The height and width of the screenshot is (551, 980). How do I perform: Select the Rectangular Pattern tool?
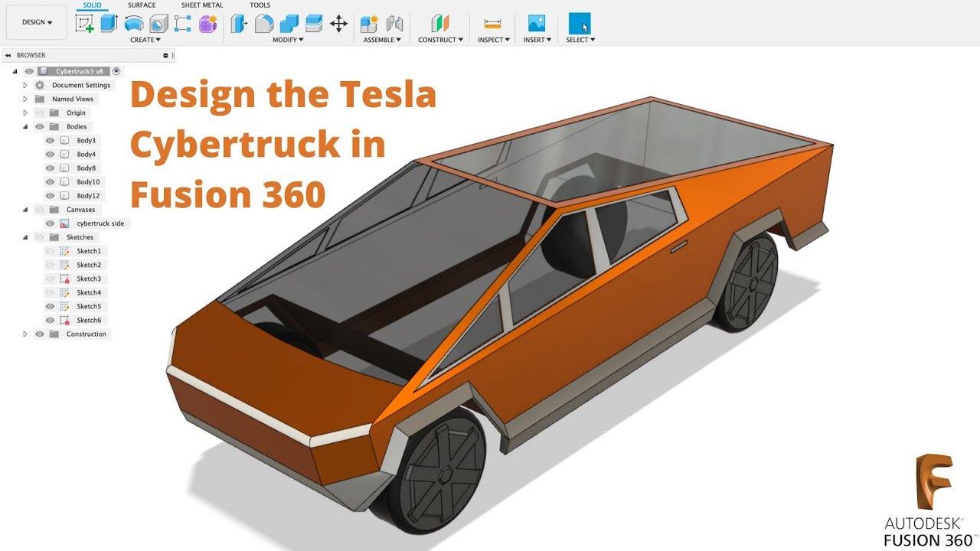[183, 24]
